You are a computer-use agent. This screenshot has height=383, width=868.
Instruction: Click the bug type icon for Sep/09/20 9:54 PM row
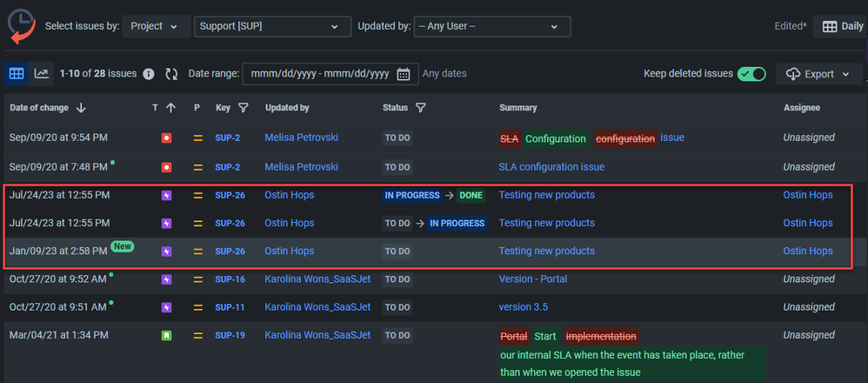coord(167,138)
